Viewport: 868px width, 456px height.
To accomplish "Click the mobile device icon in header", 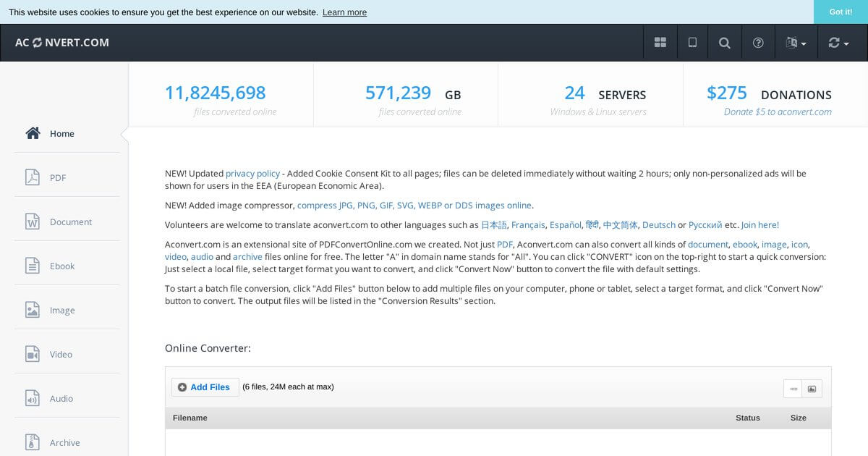I will tap(692, 43).
